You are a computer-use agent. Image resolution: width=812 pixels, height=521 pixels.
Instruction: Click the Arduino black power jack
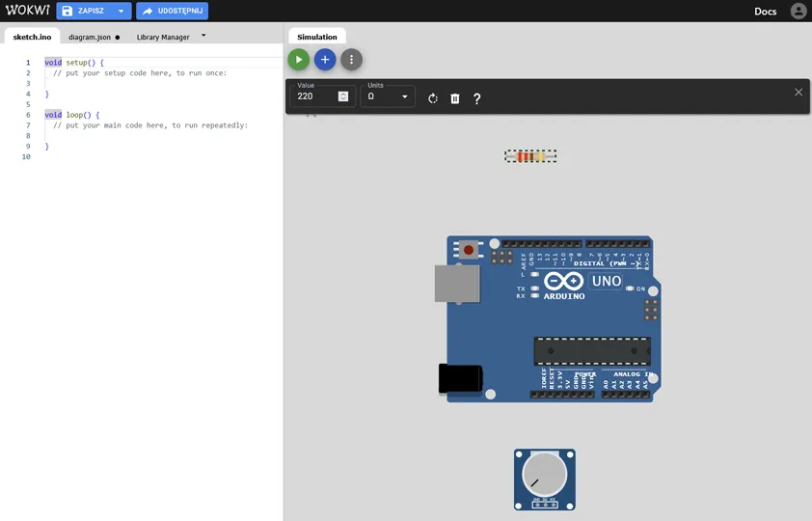tap(460, 378)
